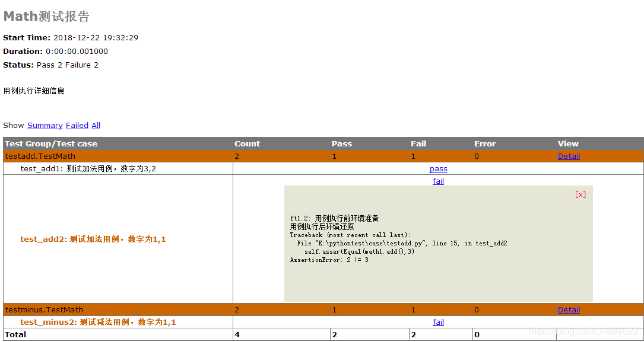Toggle the fail link for test_add2
The image size is (644, 342).
tap(438, 181)
